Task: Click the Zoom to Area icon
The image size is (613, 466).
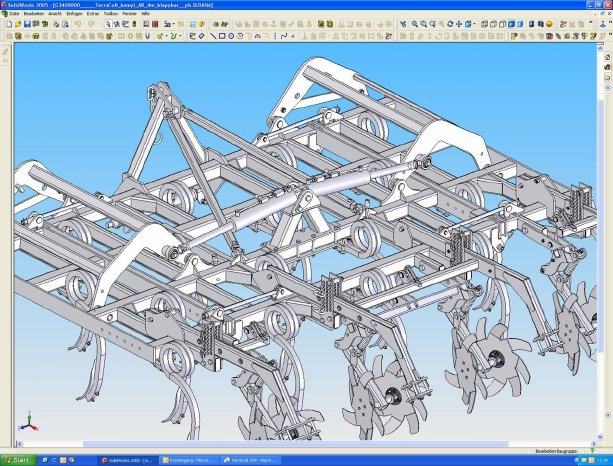Action: point(423,24)
